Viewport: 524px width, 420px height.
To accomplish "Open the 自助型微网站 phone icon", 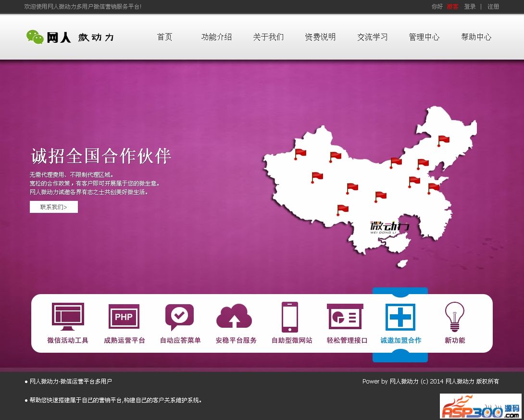I will (290, 317).
